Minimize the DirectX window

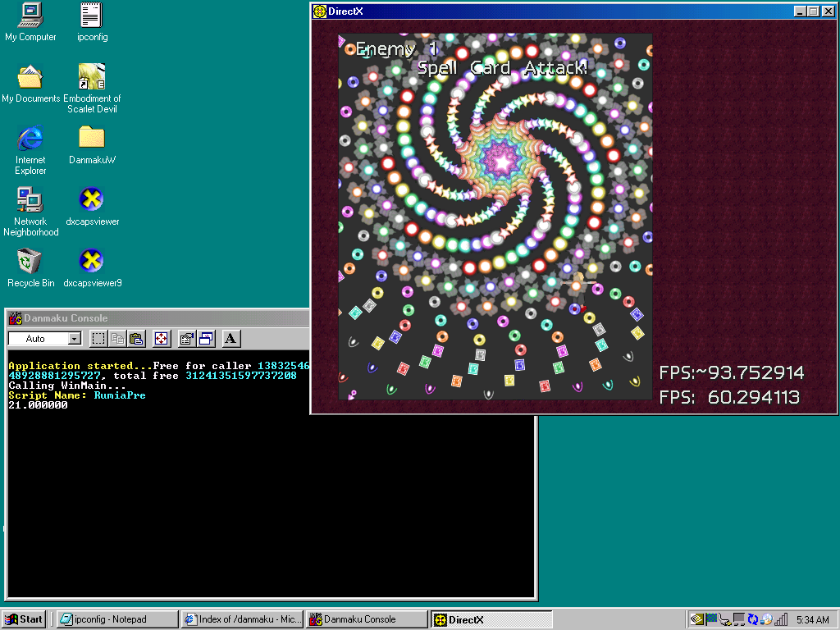800,11
